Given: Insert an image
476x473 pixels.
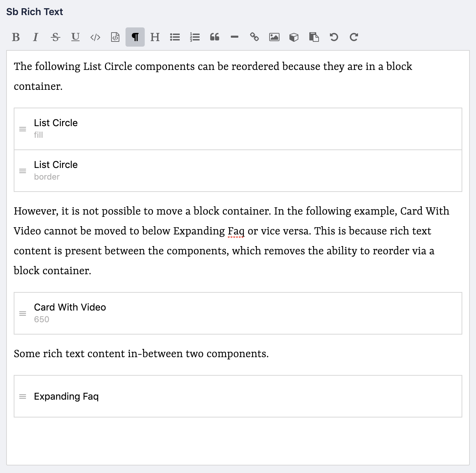Looking at the screenshot, I should pos(274,37).
